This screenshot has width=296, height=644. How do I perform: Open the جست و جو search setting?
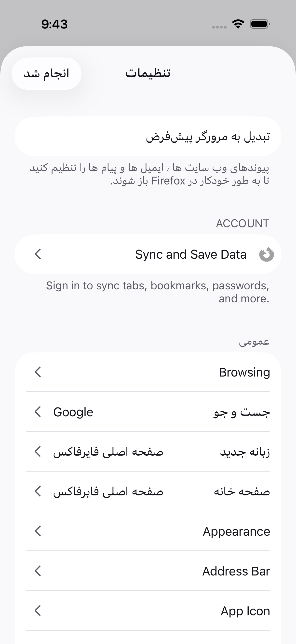coord(148,412)
